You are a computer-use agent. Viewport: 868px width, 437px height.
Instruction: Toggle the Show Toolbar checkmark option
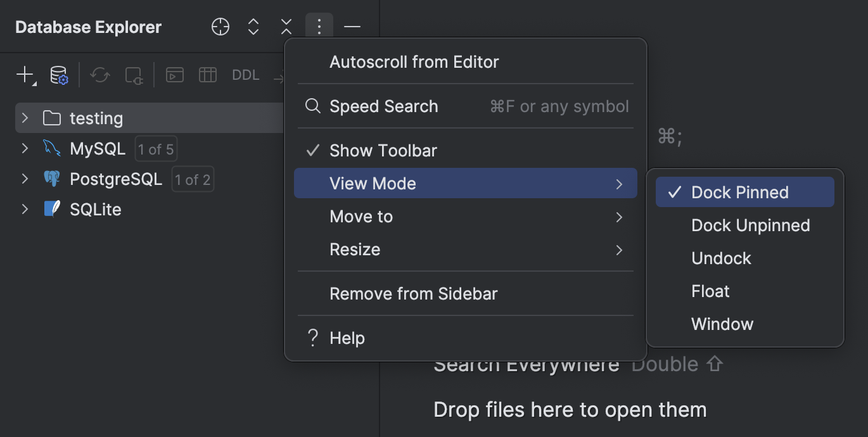(x=382, y=151)
